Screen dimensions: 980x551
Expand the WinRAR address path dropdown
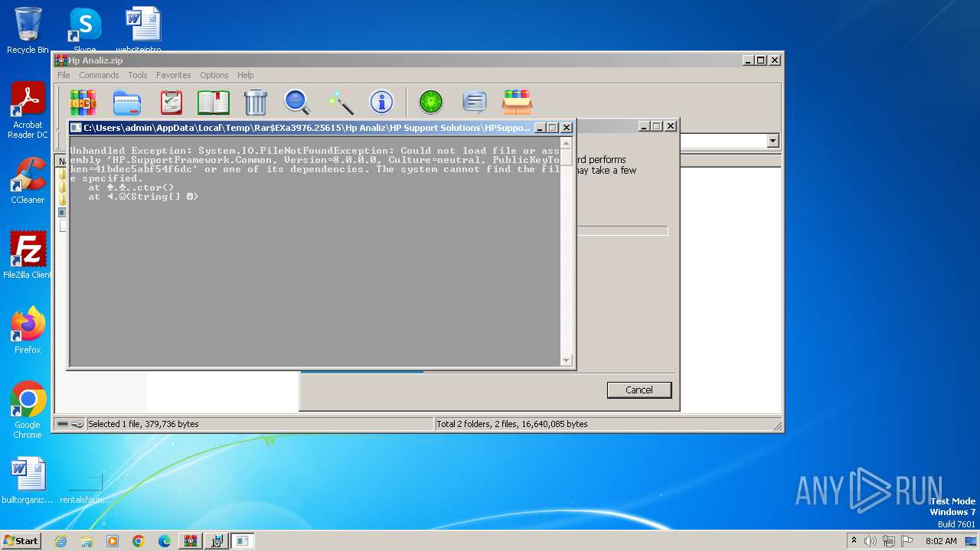pos(773,141)
